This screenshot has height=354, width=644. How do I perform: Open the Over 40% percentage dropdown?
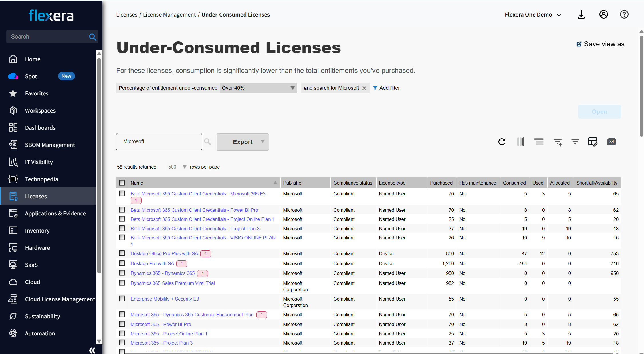[258, 88]
